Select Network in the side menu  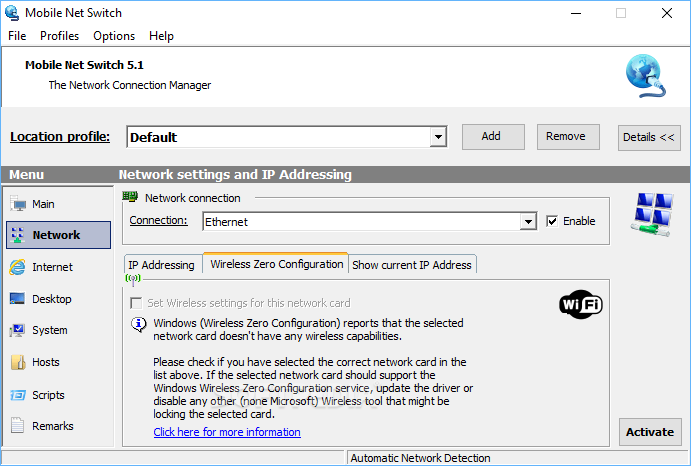point(56,235)
